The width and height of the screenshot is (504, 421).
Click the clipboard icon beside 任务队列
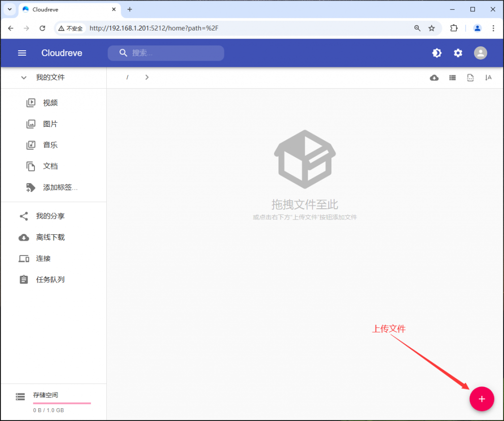(24, 280)
